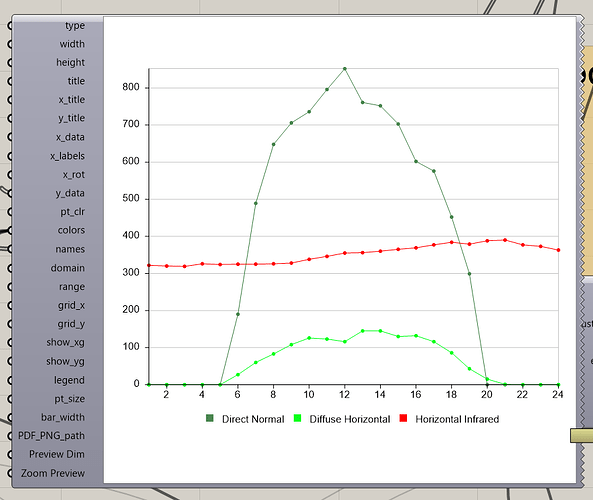Click the 'Horizontal Infrared' legend label
The image size is (593, 500).
coord(457,419)
